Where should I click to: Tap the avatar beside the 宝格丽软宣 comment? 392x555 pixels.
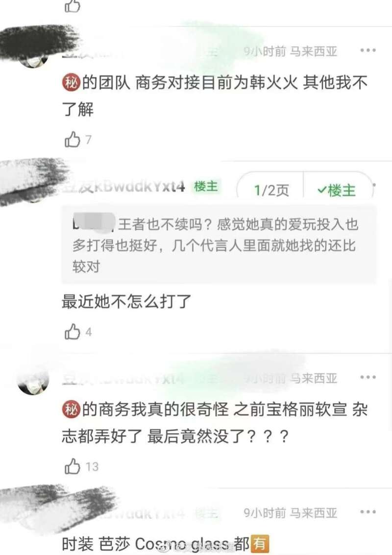point(33,383)
